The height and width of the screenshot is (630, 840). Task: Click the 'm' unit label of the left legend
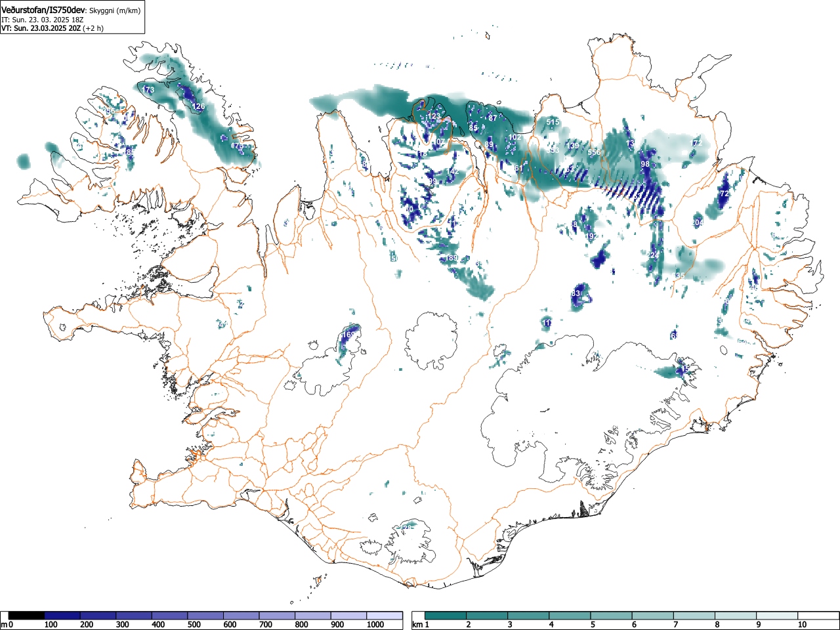[x=4, y=625]
